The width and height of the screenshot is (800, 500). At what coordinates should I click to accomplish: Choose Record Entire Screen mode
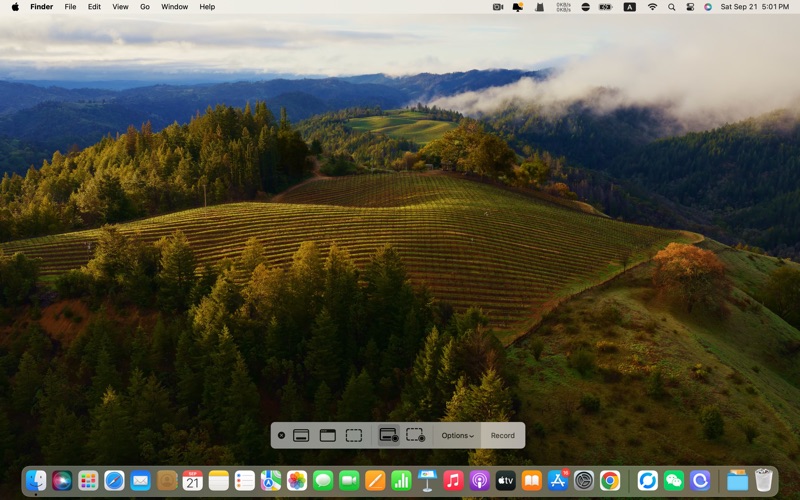[x=389, y=435]
